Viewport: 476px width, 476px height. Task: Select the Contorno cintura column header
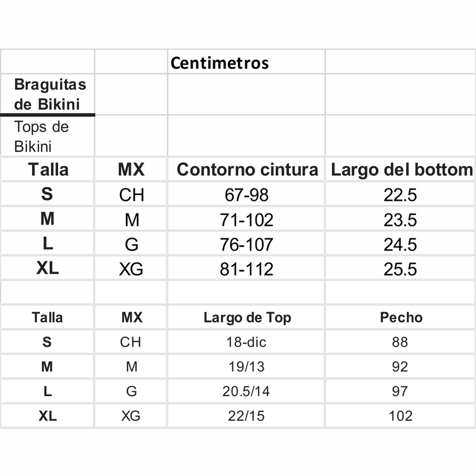click(246, 169)
